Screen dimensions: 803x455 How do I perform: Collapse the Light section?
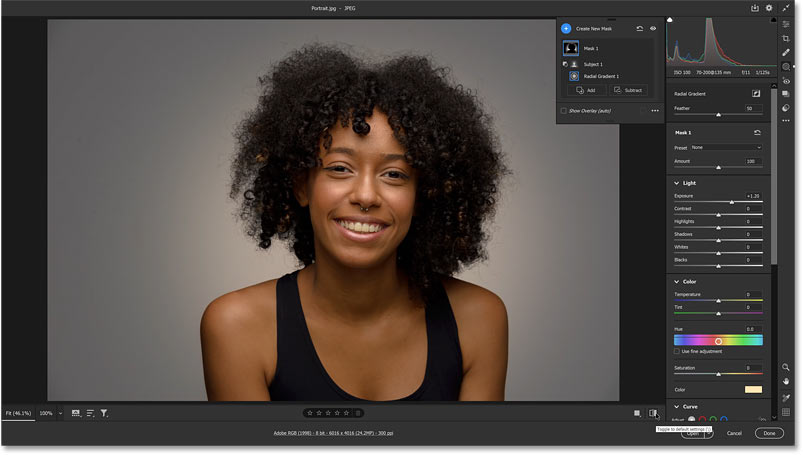[677, 183]
